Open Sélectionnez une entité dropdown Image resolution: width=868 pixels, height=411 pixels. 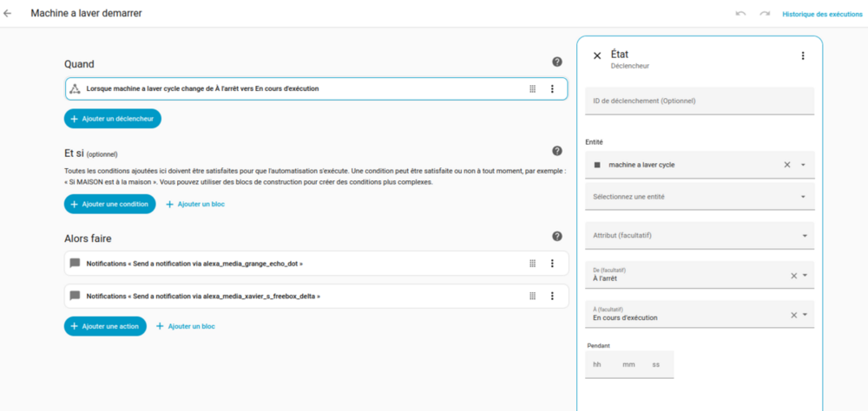pos(700,196)
